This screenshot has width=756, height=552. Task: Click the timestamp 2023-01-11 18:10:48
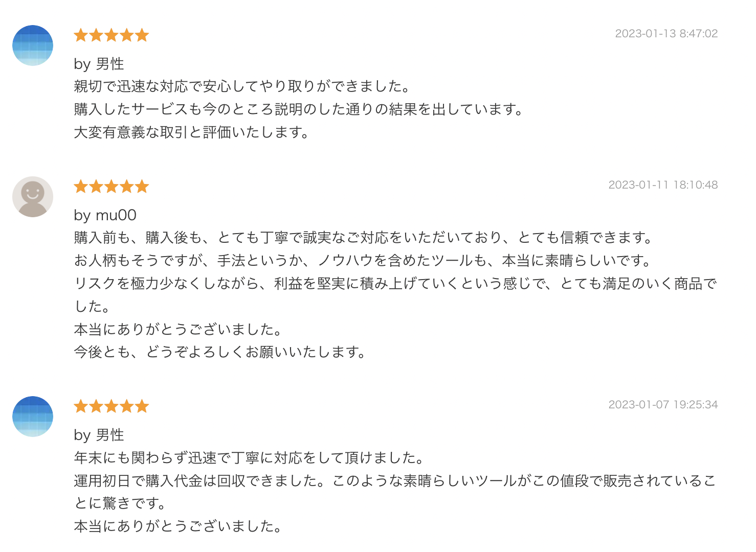pos(663,185)
